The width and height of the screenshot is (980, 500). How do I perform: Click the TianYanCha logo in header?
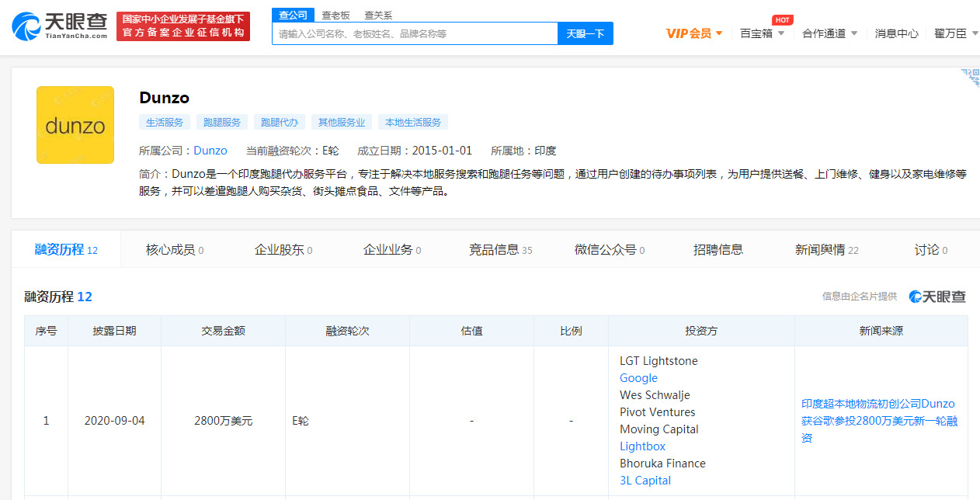pyautogui.click(x=60, y=26)
